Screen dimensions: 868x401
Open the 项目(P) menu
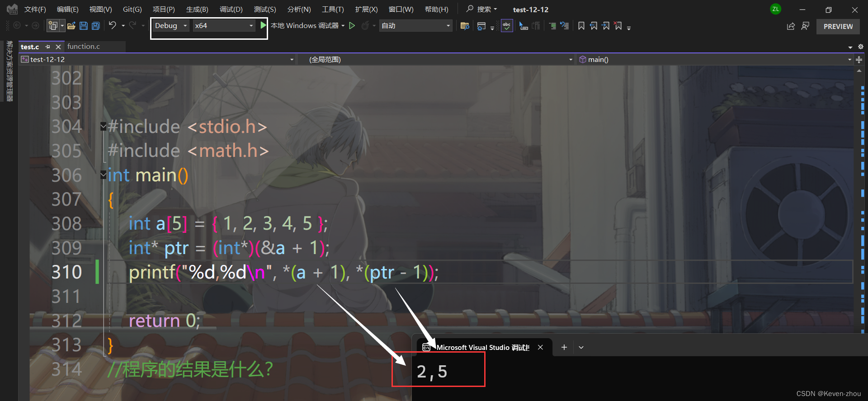click(x=164, y=9)
